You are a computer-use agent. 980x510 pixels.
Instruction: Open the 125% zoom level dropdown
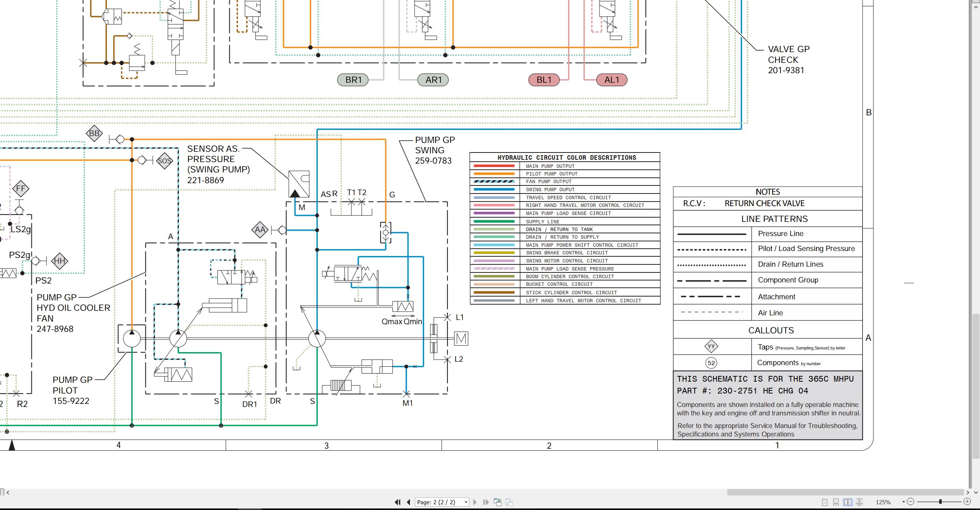pyautogui.click(x=904, y=502)
